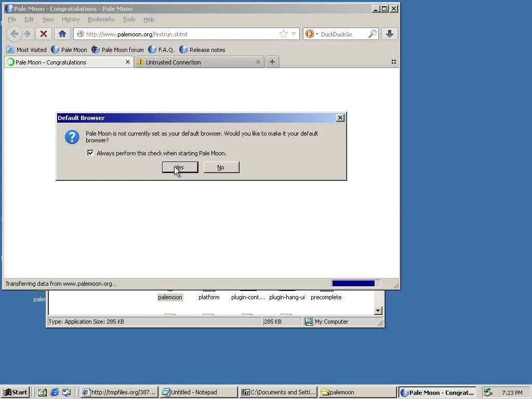Switch to Untitled - Notepad taskbar button
The width and height of the screenshot is (532, 399).
click(x=198, y=392)
